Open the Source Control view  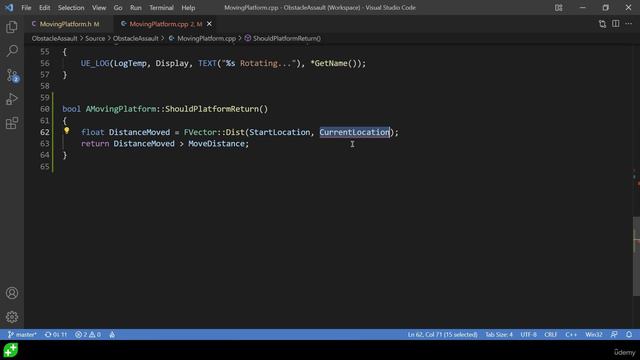coord(12,76)
